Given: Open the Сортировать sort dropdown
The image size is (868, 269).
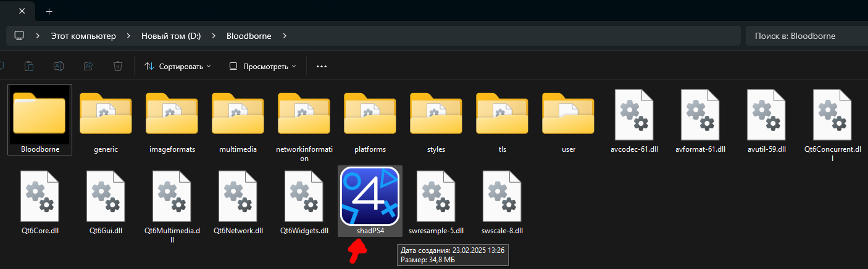Looking at the screenshot, I should click(177, 66).
